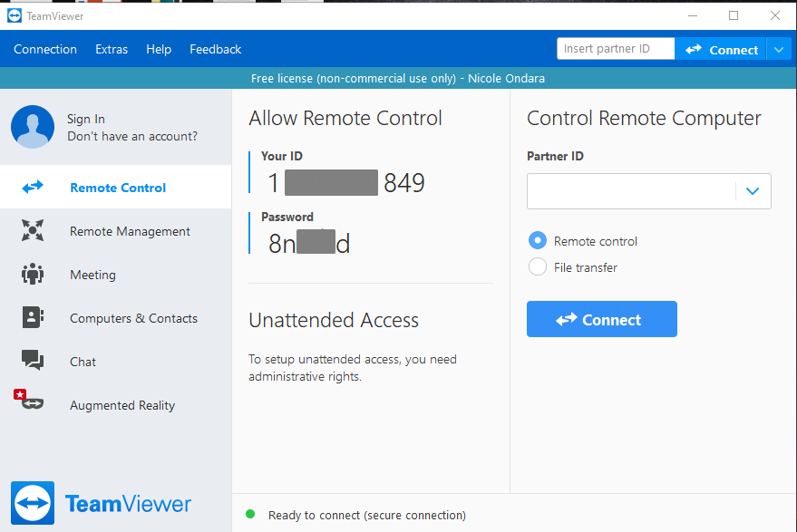Open the Connect split-button dropdown

point(780,49)
